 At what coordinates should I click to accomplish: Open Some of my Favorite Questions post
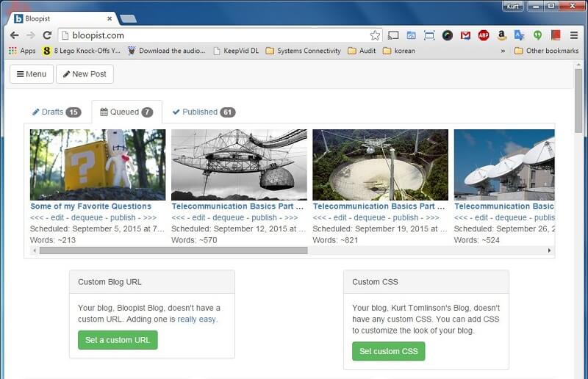(90, 206)
